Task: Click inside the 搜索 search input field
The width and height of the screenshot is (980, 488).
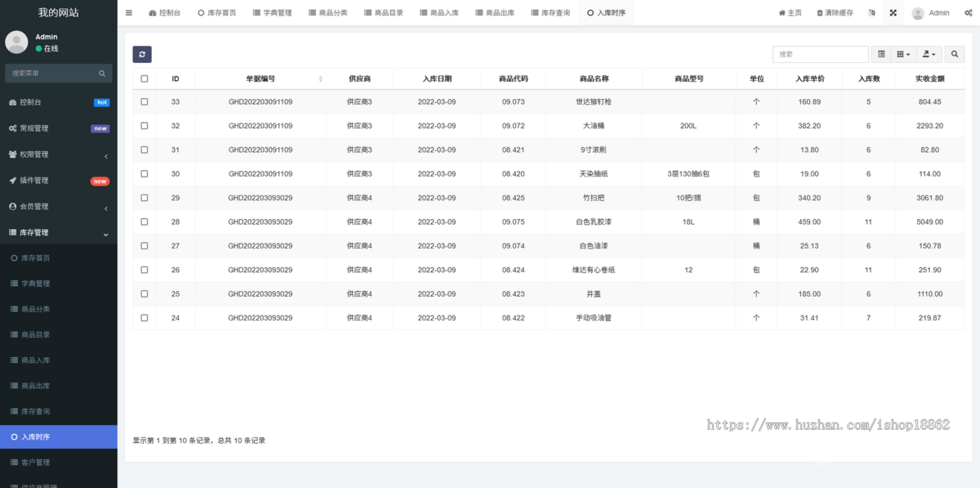Action: click(819, 54)
